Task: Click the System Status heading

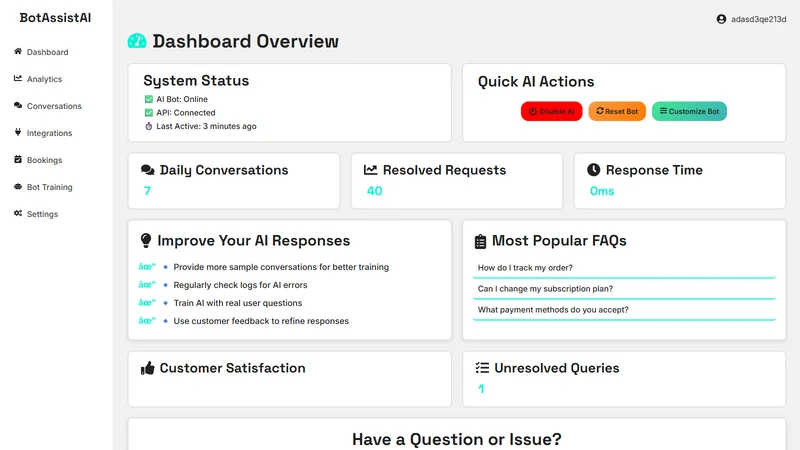Action: pyautogui.click(x=196, y=81)
